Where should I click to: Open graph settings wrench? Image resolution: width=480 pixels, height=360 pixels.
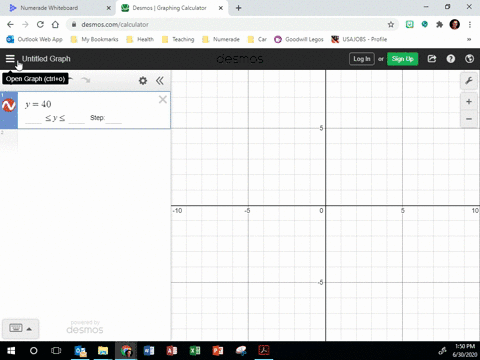tap(469, 81)
